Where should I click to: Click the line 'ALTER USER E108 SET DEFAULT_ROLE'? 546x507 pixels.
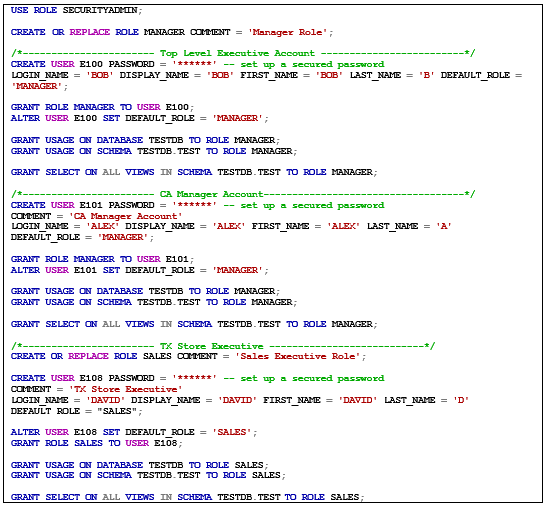134,432
